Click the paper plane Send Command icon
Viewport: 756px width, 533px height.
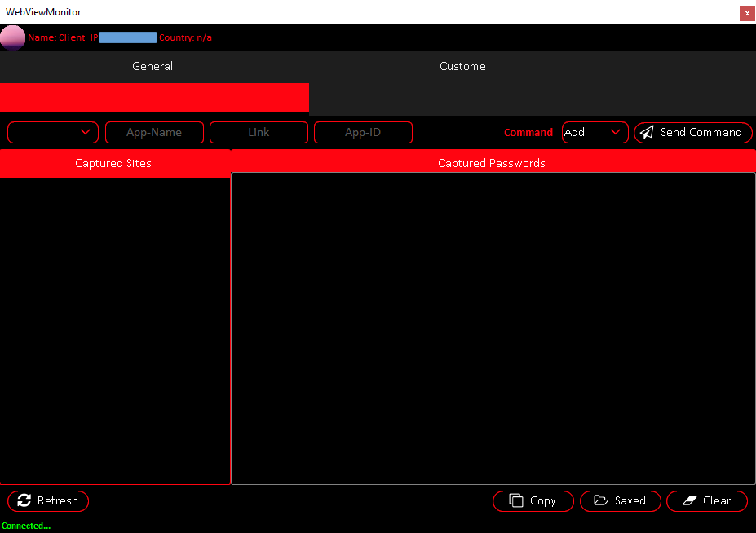[647, 133]
